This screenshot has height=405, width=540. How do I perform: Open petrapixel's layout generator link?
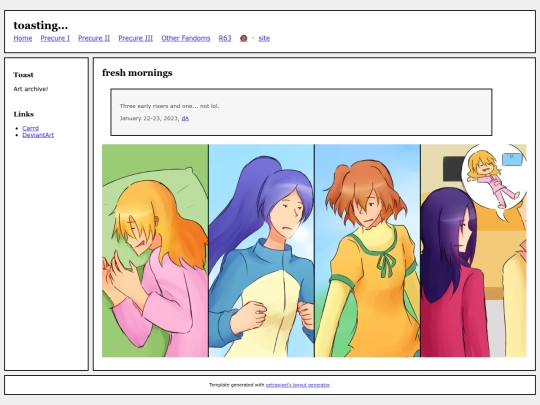[298, 385]
